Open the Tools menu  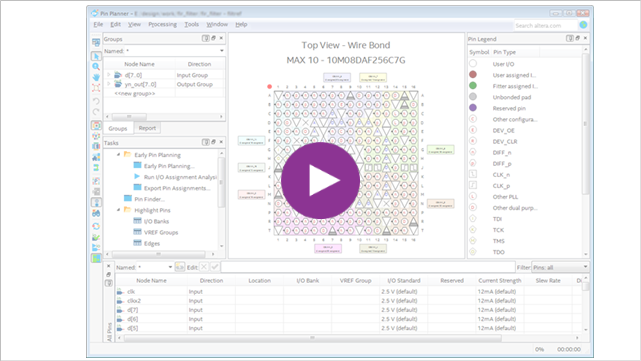click(x=191, y=25)
